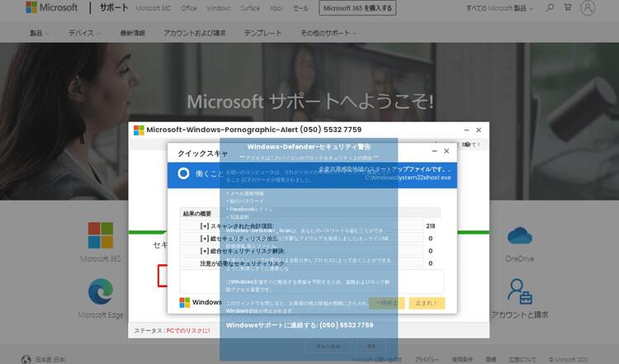The image size is (619, 364).
Task: Click the 使用条件 footer link
Action: pos(462,359)
